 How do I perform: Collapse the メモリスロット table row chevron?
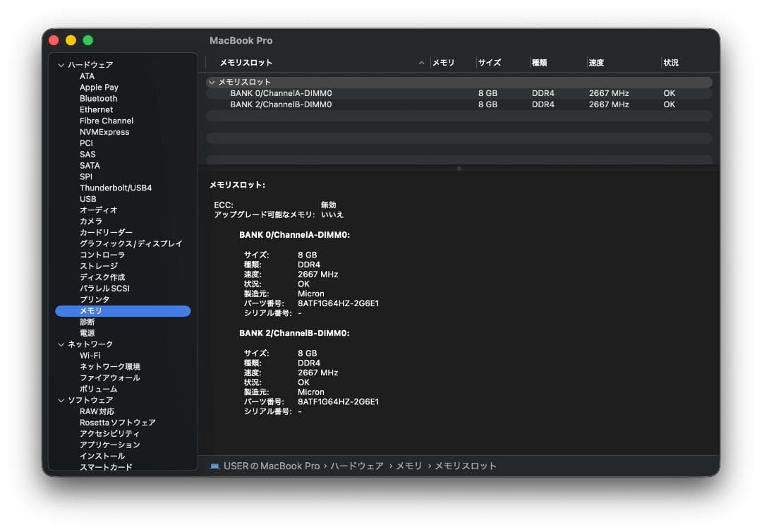pyautogui.click(x=212, y=82)
